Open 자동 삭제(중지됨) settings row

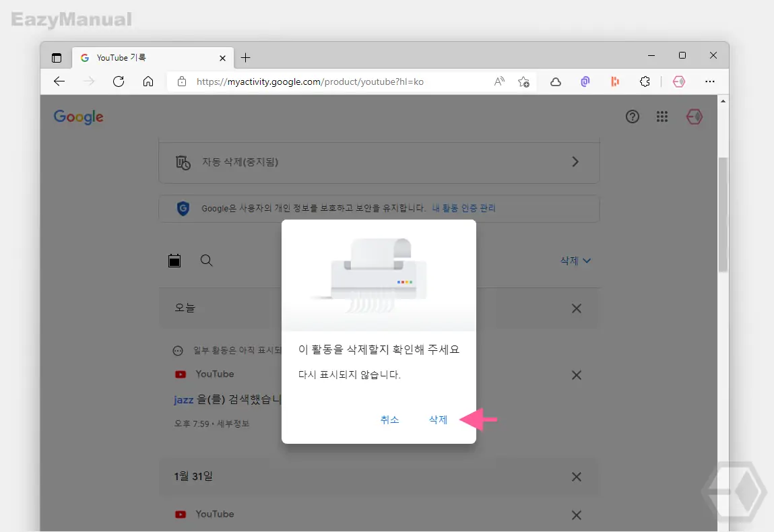379,162
